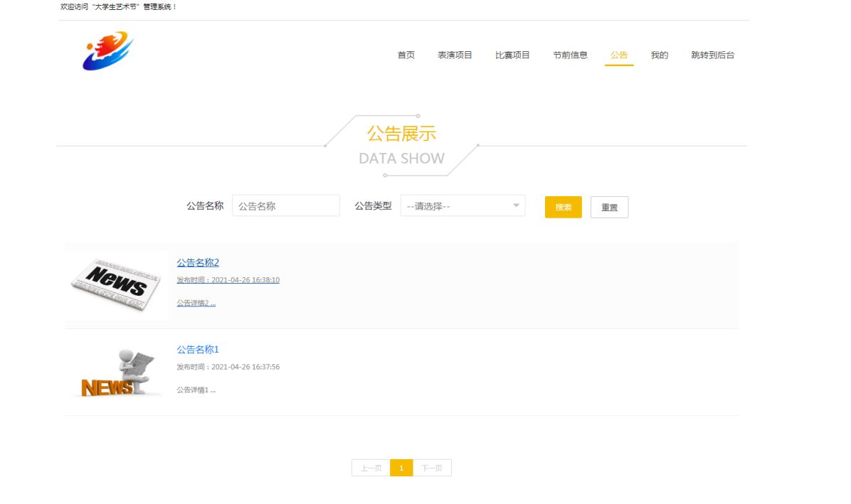Click 公告详情1 summary text
This screenshot has height=504, width=851.
click(x=196, y=390)
